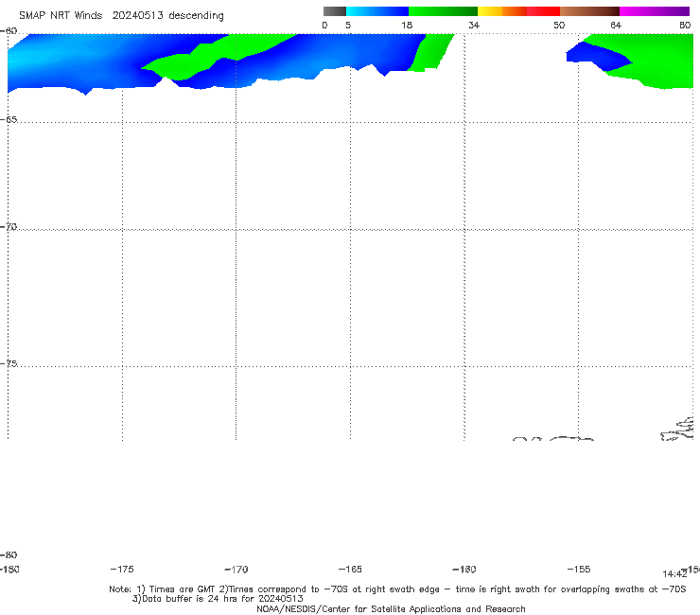Click the blue wind patch near -155 longitude

(x=598, y=56)
